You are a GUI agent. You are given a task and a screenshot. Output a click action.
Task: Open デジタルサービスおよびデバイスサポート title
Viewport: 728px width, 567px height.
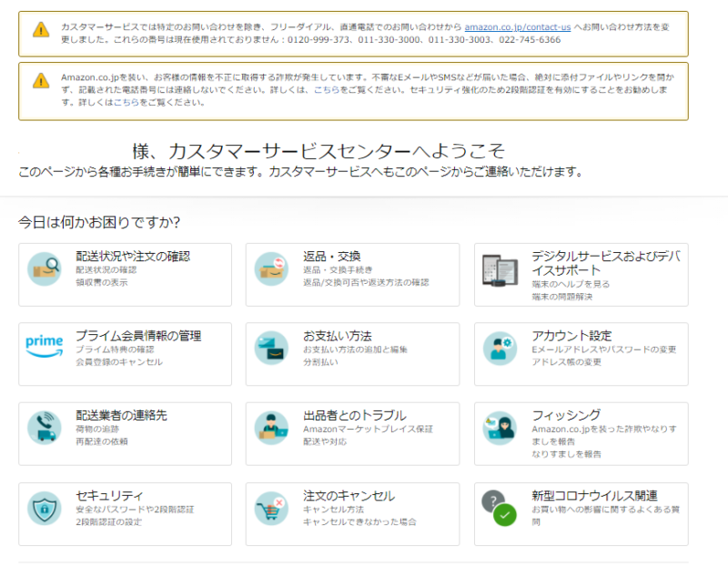coord(606,263)
